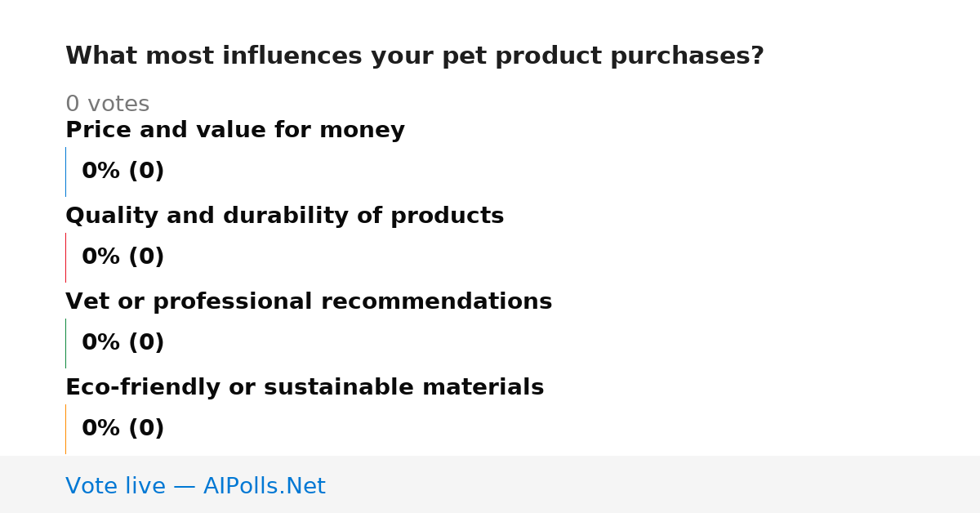The width and height of the screenshot is (980, 513).
Task: Click the orange bar under Eco-friendly materials
Action: [65, 429]
